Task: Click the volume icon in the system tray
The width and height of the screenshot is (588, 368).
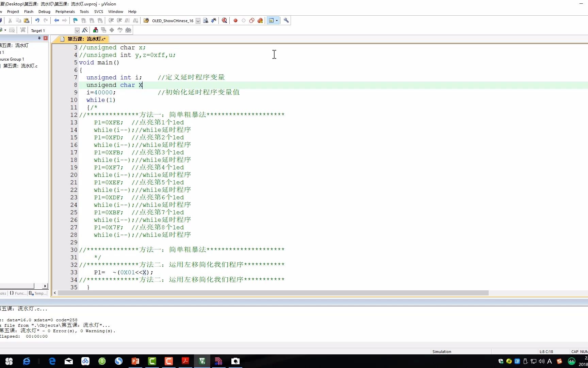Action: pos(542,361)
